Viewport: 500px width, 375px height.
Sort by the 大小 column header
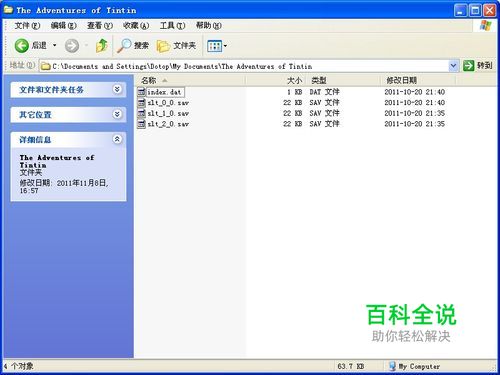(x=275, y=80)
